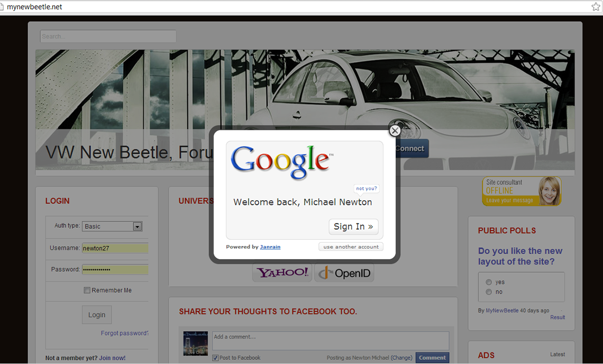603x364 pixels.
Task: Click 'Share your thoughts to Facebook' heading
Action: tap(268, 311)
